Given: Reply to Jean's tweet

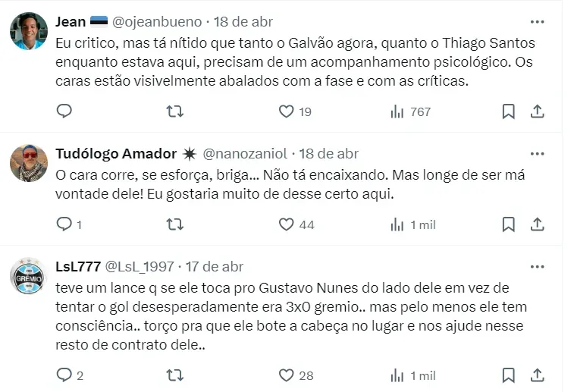Looking at the screenshot, I should pyautogui.click(x=64, y=111).
